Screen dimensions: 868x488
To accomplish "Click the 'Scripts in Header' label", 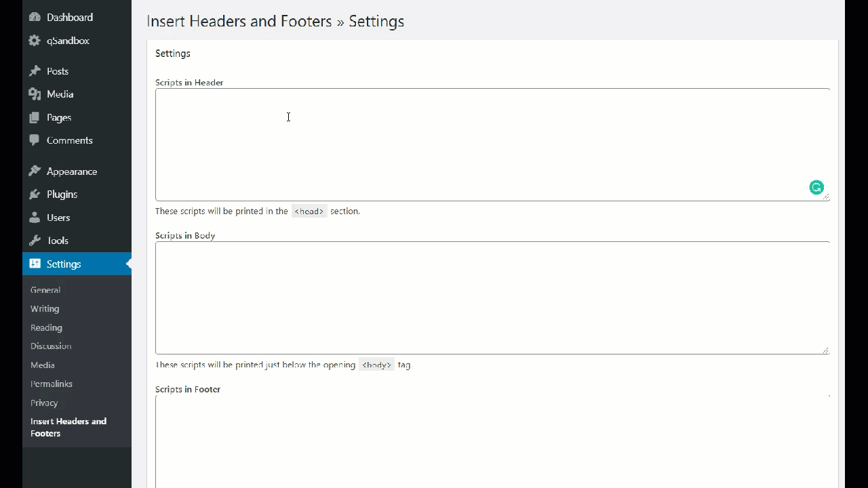I will [x=189, y=83].
